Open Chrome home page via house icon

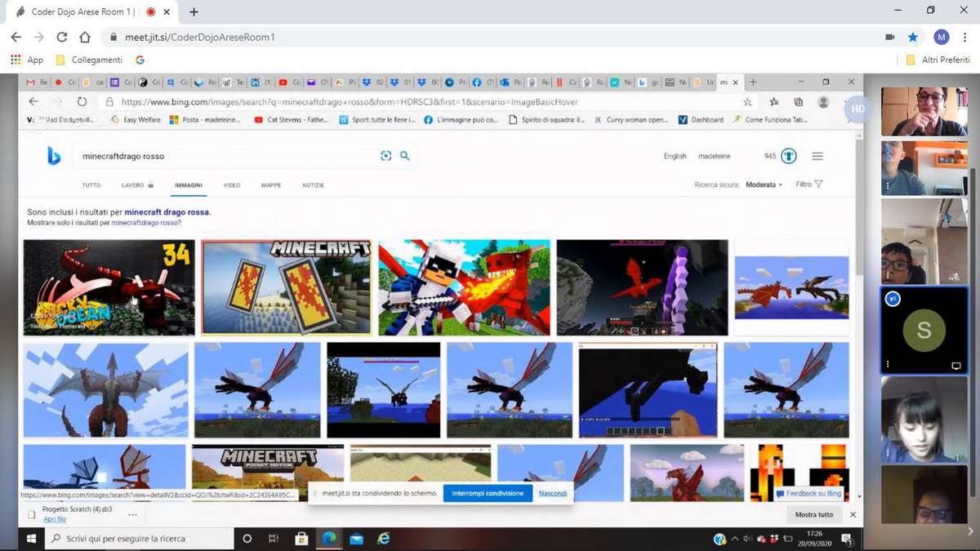click(x=85, y=37)
